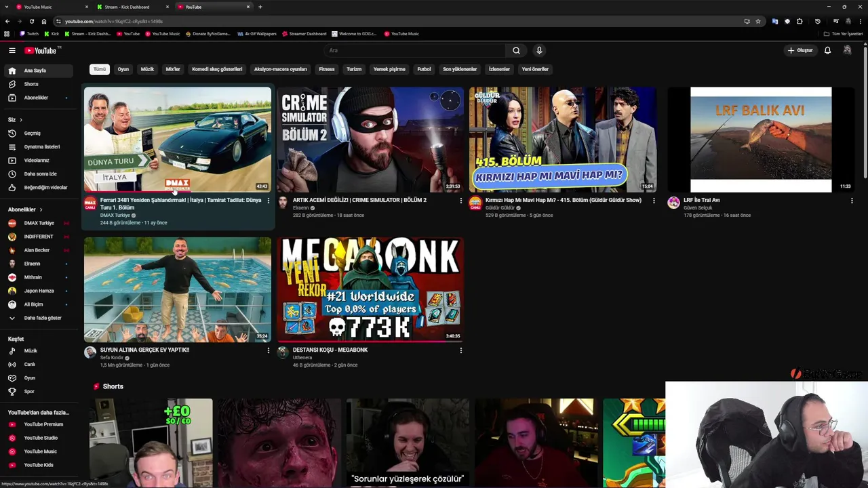
Task: Open YouTube Premium link
Action: 39,424
